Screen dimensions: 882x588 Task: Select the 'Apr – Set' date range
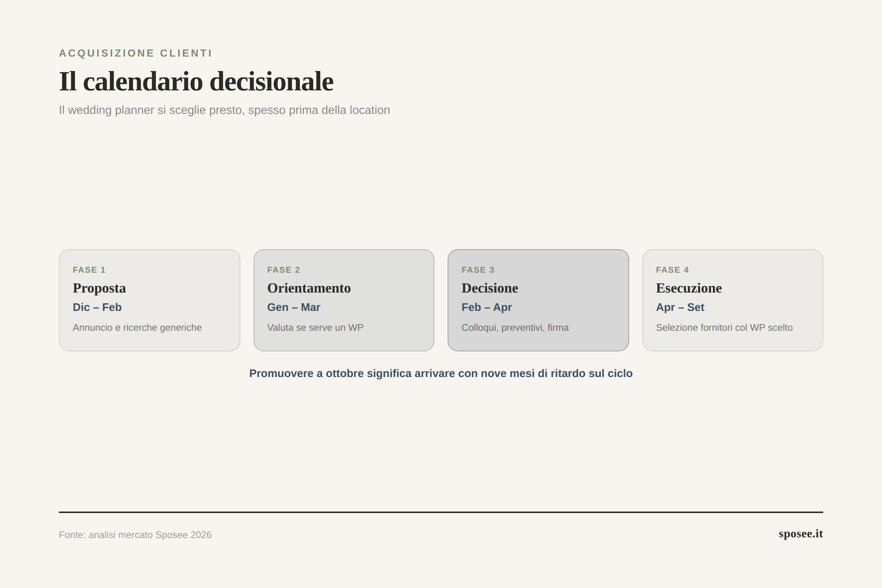point(680,307)
